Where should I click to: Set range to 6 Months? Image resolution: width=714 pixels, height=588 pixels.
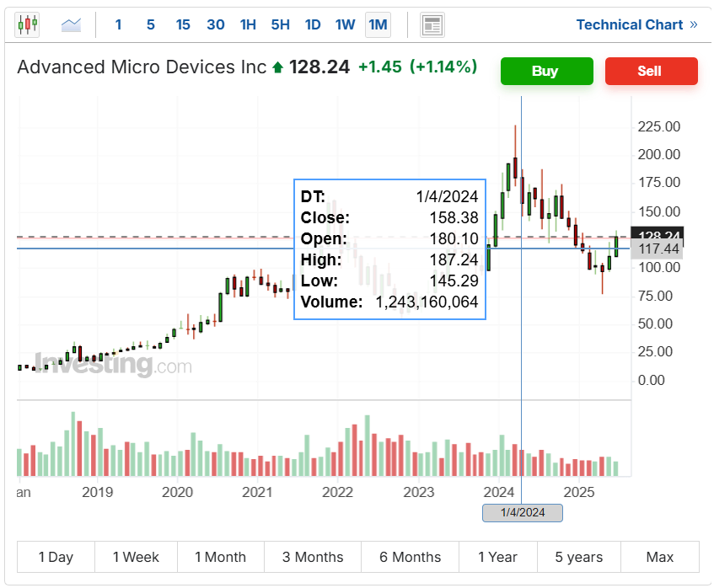(x=411, y=557)
